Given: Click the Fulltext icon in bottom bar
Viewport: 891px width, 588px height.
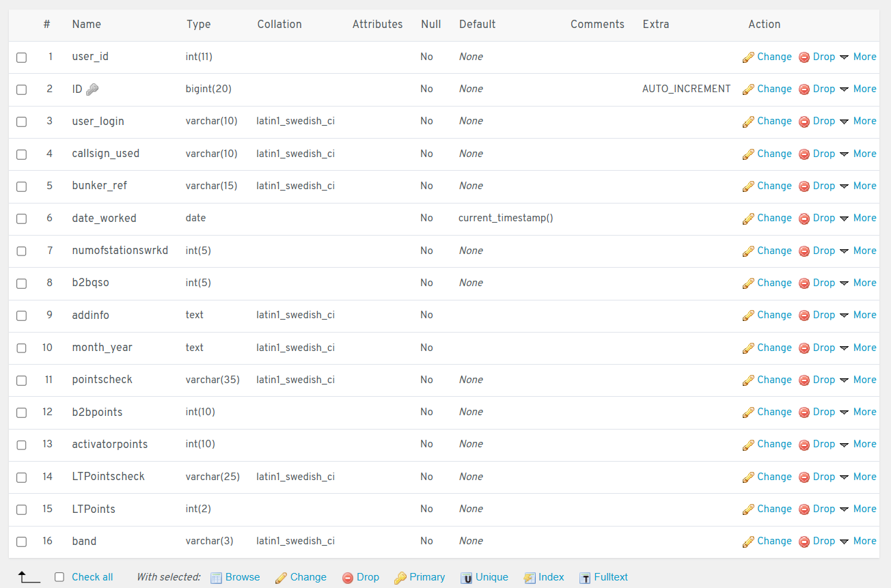Looking at the screenshot, I should click(585, 578).
